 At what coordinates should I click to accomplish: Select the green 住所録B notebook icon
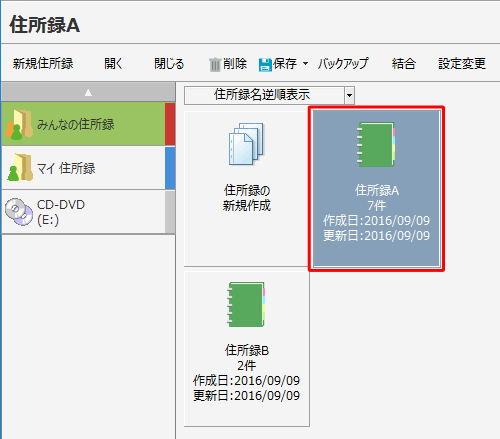(246, 304)
